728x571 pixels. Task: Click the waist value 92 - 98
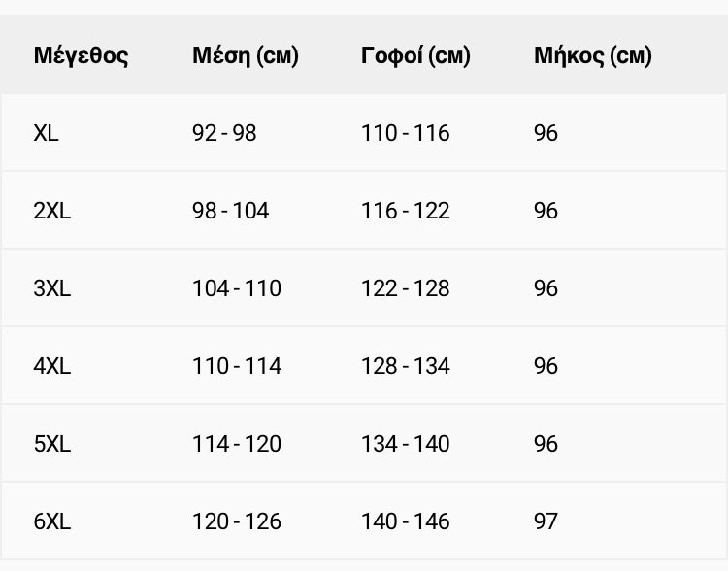point(224,133)
